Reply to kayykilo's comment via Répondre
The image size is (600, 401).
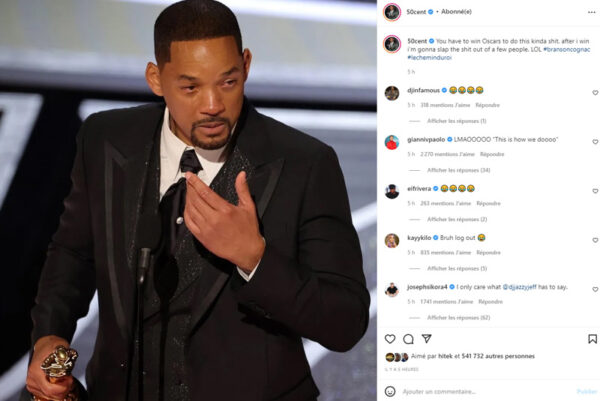(488, 253)
